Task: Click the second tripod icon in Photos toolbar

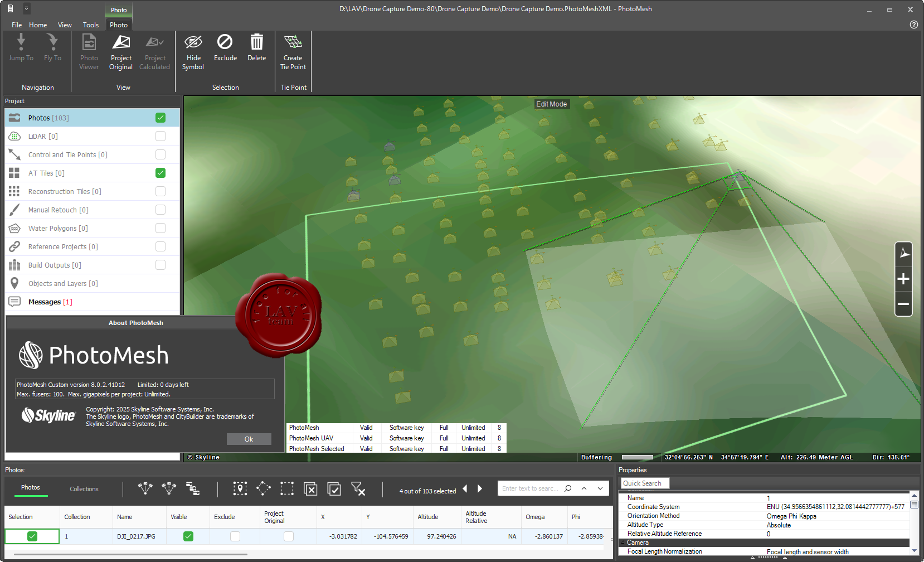Action: pos(169,489)
